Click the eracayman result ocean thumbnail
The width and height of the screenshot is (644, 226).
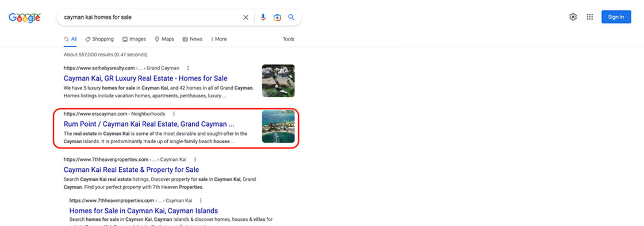278,126
